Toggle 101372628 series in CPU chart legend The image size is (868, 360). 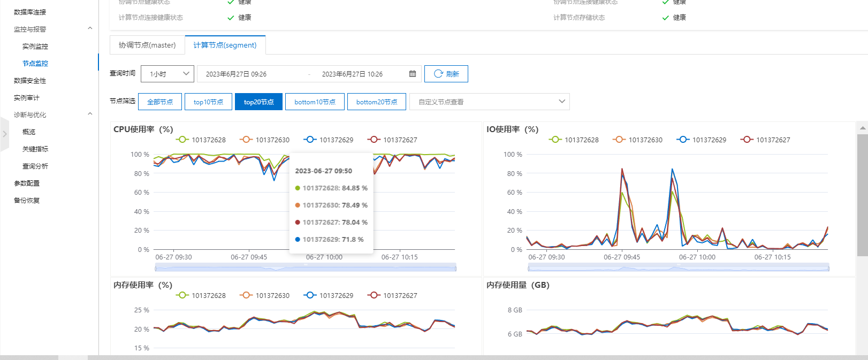tap(201, 140)
